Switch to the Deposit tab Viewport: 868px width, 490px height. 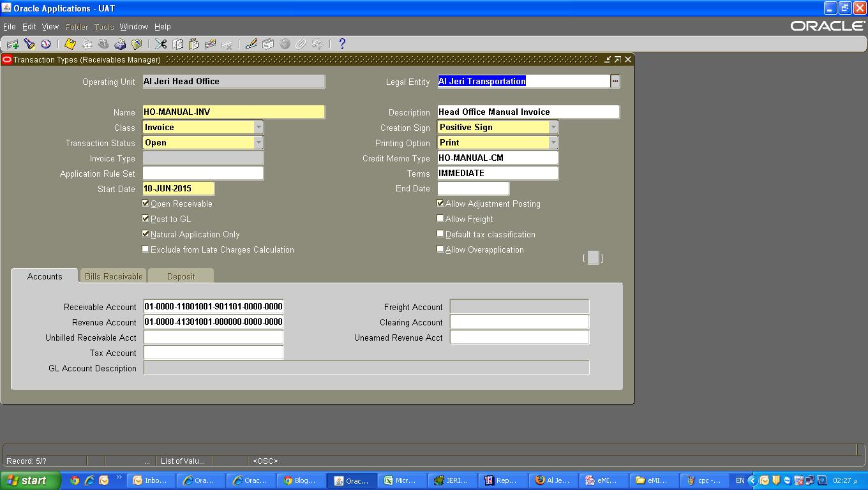pos(181,276)
